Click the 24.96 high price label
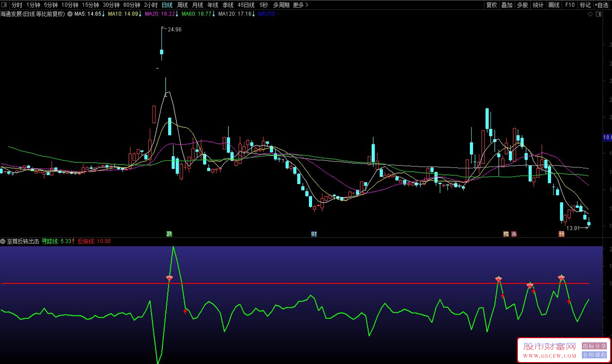 click(174, 29)
